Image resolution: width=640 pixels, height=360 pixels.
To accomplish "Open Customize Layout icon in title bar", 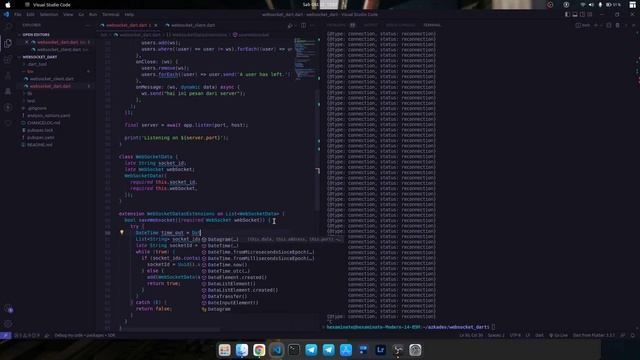I will [x=590, y=14].
